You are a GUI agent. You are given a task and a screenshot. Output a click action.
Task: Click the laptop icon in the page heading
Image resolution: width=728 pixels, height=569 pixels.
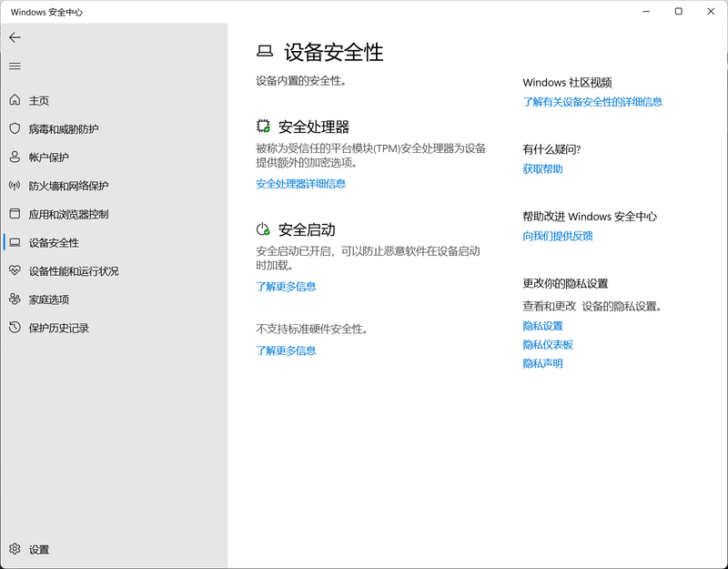265,51
